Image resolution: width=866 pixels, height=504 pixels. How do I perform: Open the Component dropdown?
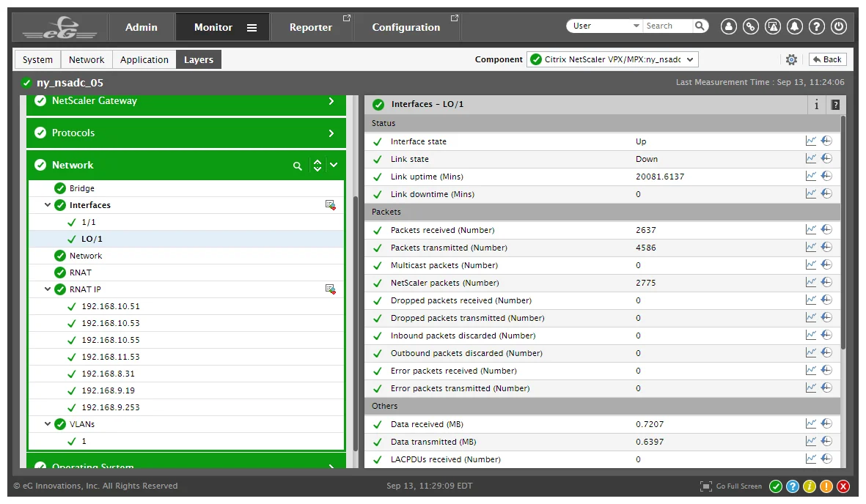(612, 59)
